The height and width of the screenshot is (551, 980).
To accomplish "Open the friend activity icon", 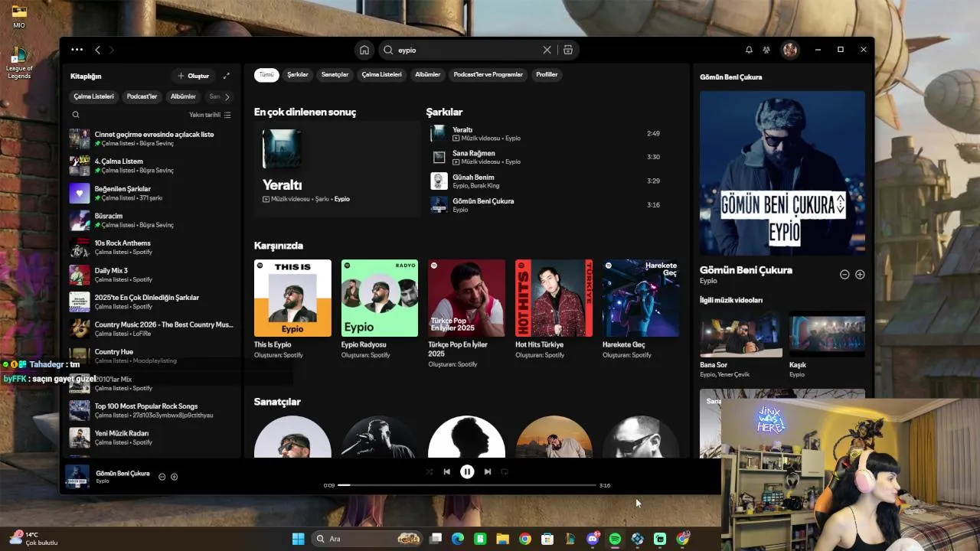I will [766, 50].
